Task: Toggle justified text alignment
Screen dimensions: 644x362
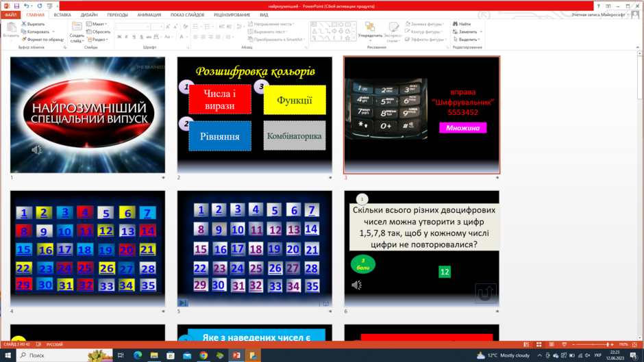Action: click(x=218, y=37)
